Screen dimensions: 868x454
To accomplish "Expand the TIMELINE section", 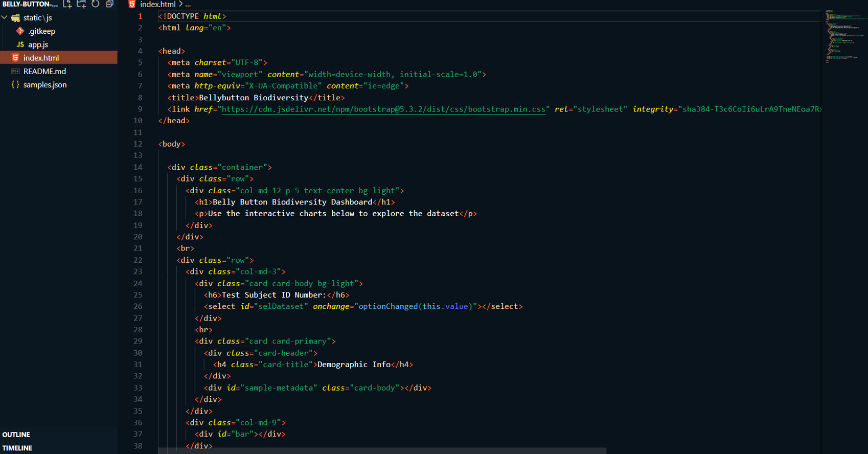I will tap(17, 448).
